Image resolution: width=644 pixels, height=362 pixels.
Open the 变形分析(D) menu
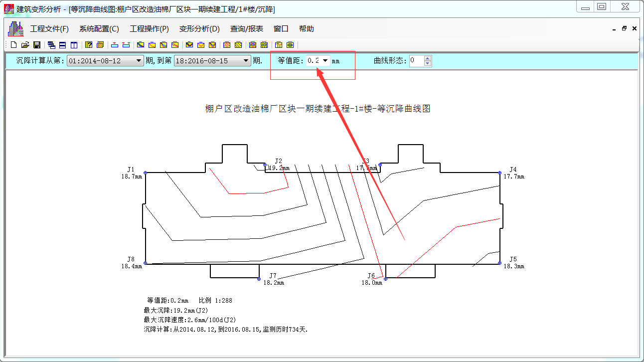tap(199, 29)
